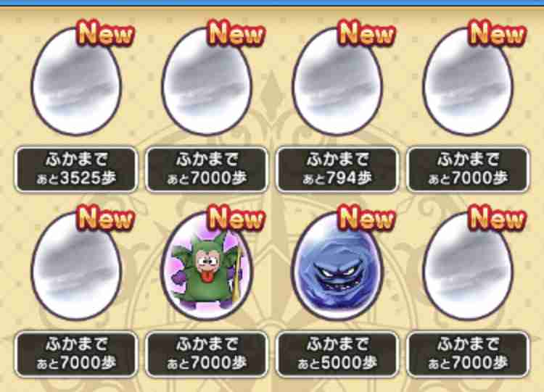This screenshot has height=392, width=544.
Task: Tap the New badge on green monster egg
Action: (x=236, y=217)
